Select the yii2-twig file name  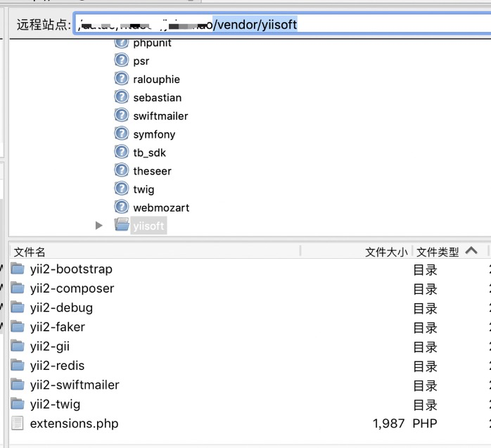[x=55, y=404]
